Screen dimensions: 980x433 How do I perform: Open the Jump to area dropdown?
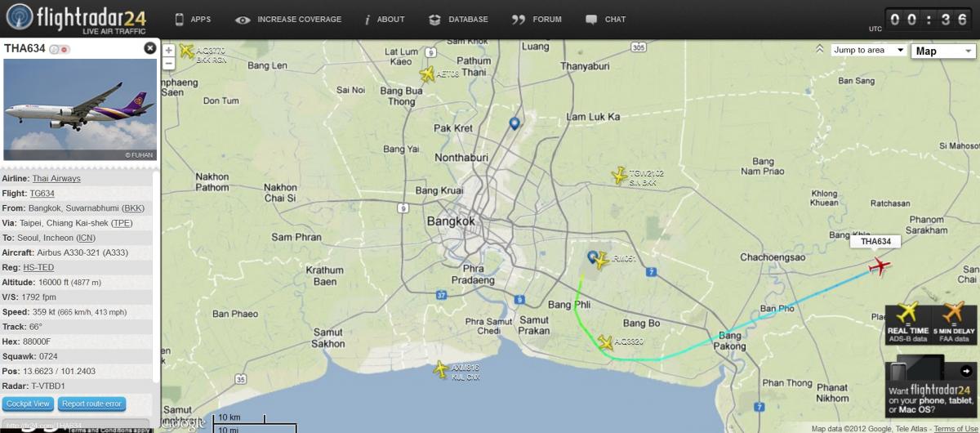pos(869,51)
